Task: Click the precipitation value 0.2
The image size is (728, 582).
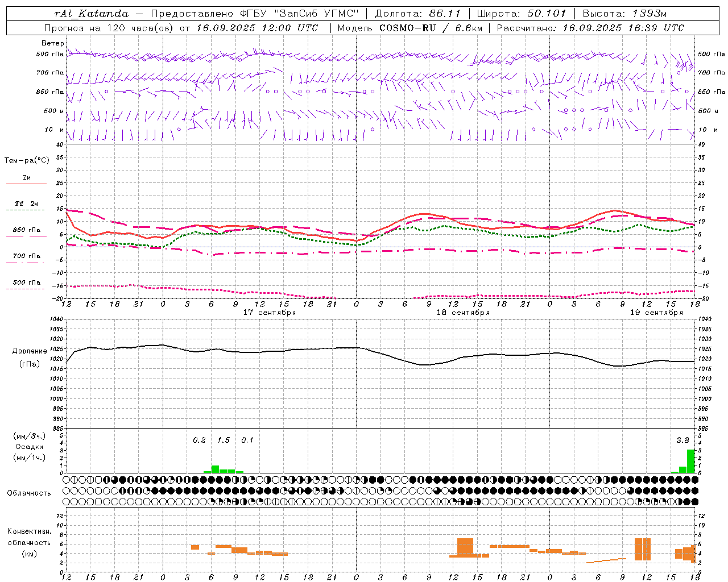Action: tap(200, 440)
